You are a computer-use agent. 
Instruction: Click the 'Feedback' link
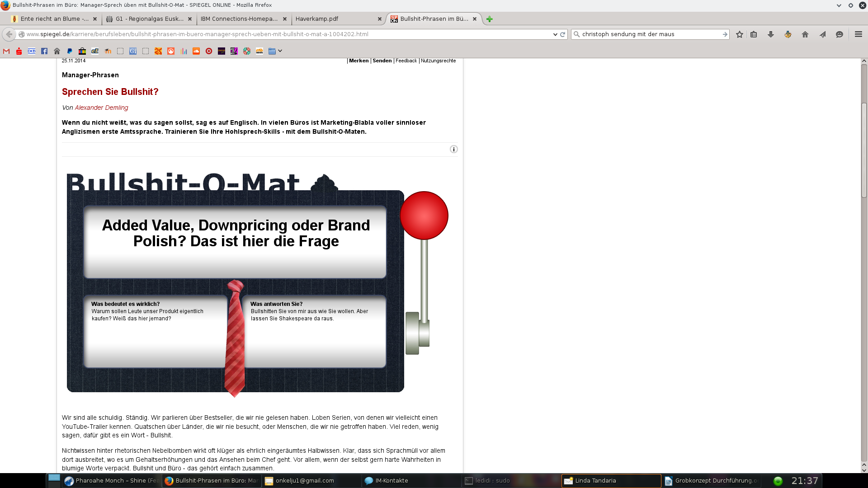pos(406,61)
